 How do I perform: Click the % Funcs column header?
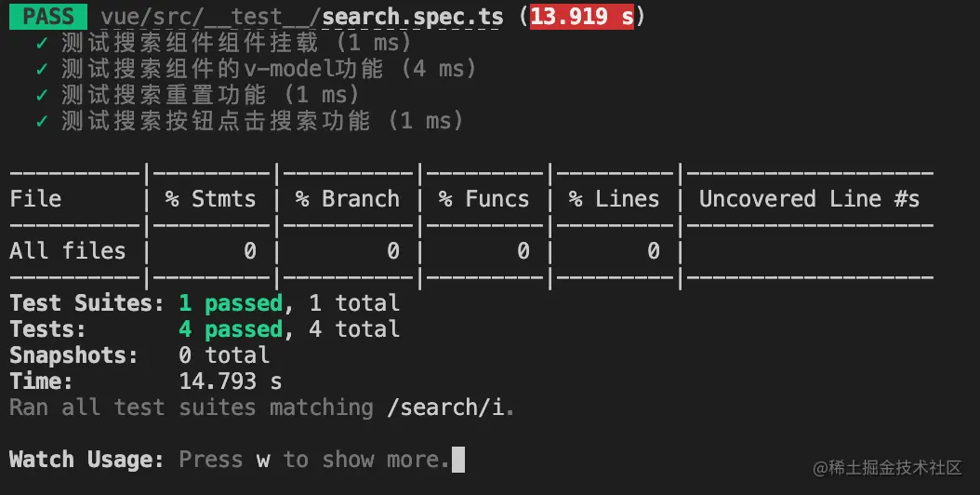pyautogui.click(x=483, y=199)
